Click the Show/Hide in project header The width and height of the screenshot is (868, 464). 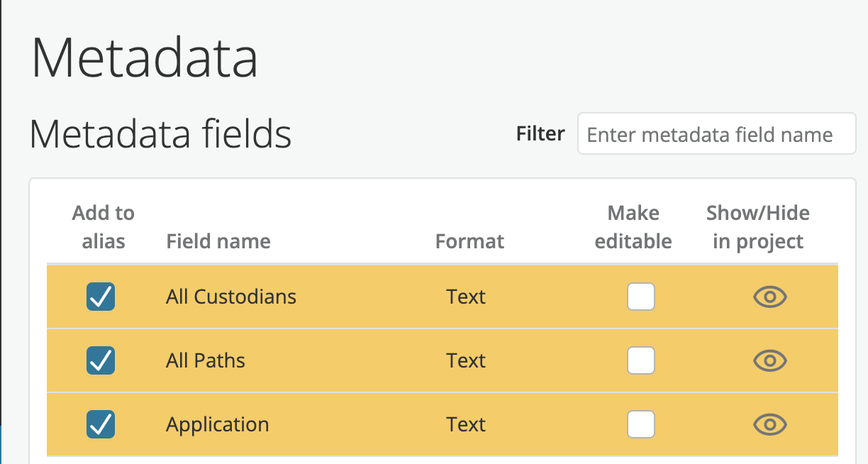[758, 227]
